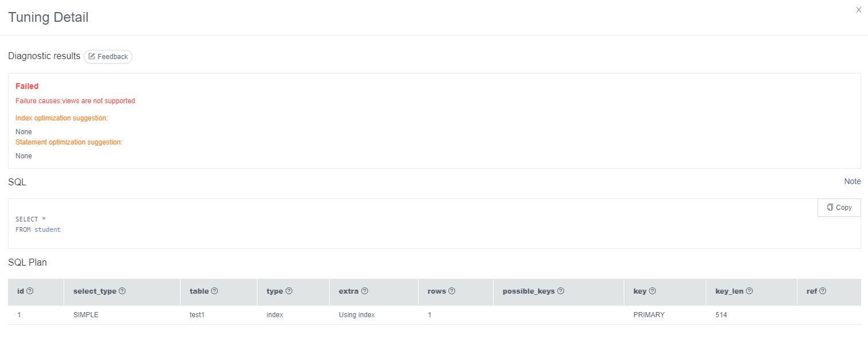
Task: Click the student table name in SQL
Action: [48, 229]
